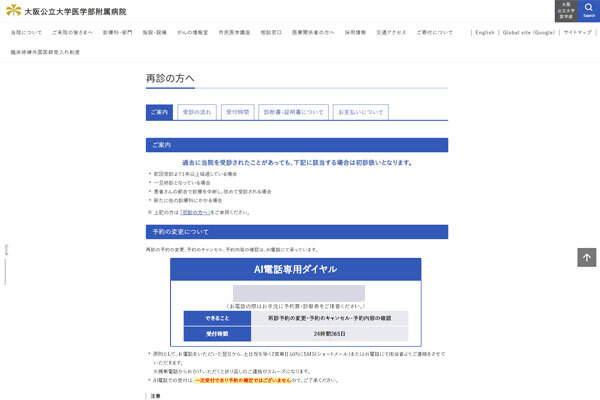The image size is (600, 400).
Task: Switch to 診断書・証明書について tab
Action: pyautogui.click(x=293, y=112)
